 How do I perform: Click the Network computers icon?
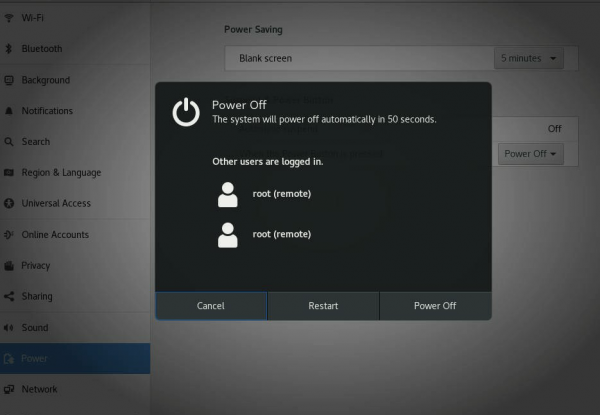[x=9, y=389]
